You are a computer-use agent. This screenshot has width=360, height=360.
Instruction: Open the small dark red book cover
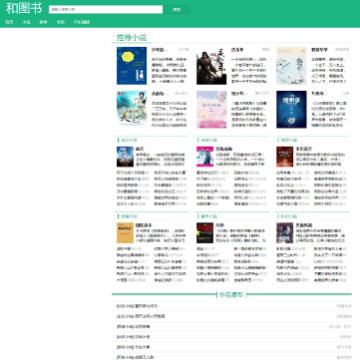pyautogui.click(x=285, y=156)
